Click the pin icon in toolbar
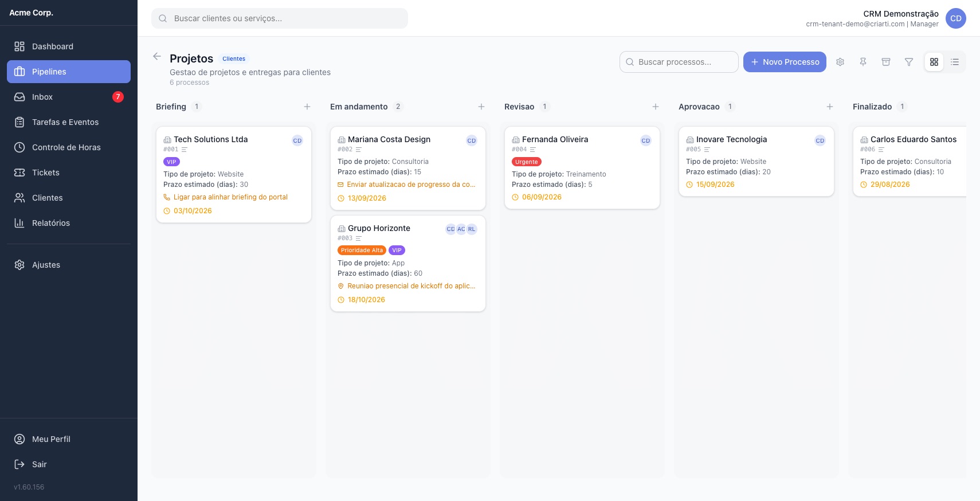The width and height of the screenshot is (980, 501). (863, 62)
